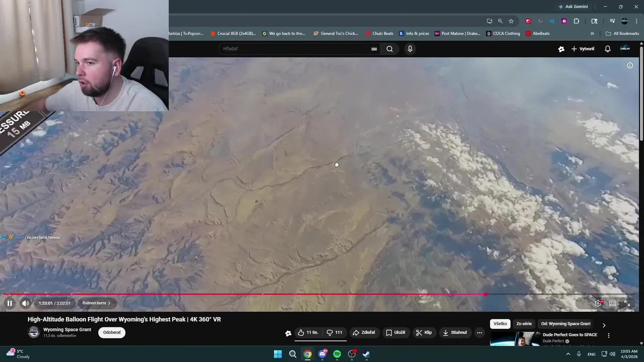The image size is (644, 362).
Task: Download video with Stiahnuť button
Action: (x=455, y=332)
